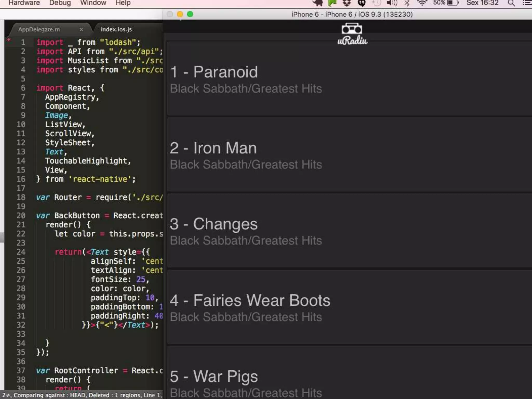Open the Debug menu

pos(60,3)
